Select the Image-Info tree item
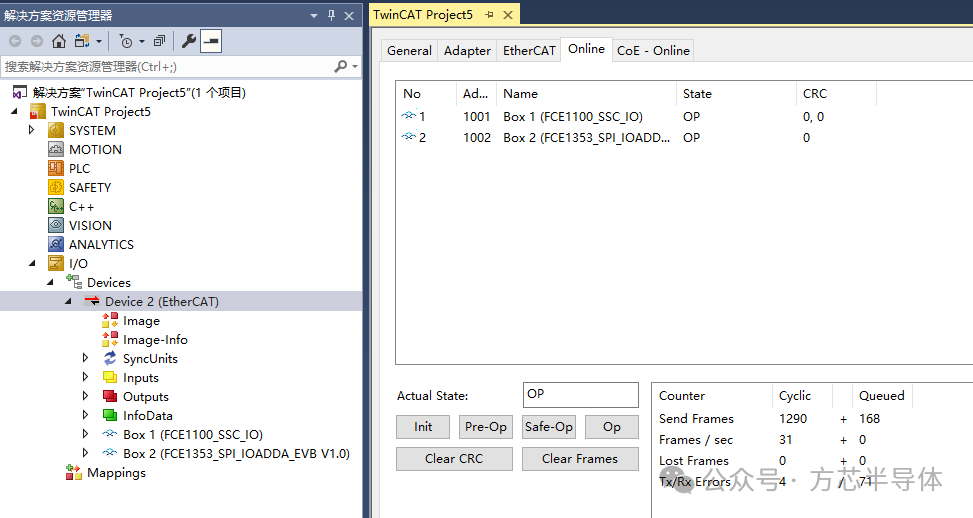The height and width of the screenshot is (518, 973). coord(155,340)
